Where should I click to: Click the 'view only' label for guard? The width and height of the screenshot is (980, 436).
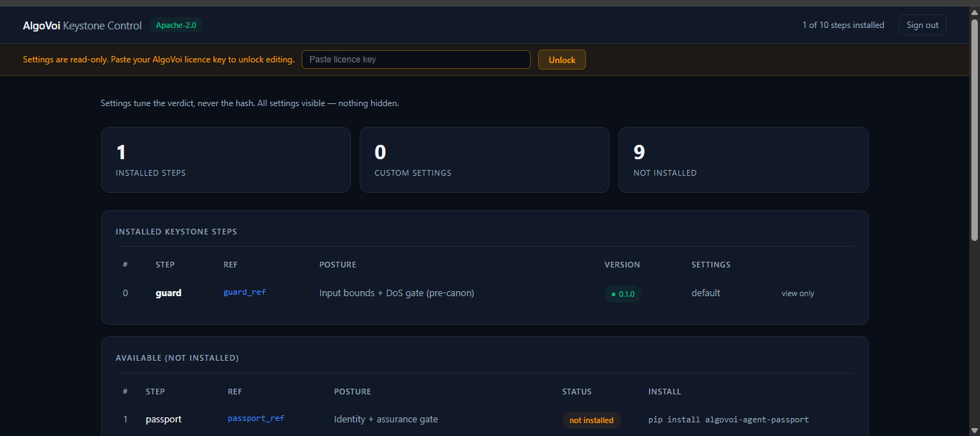click(798, 293)
